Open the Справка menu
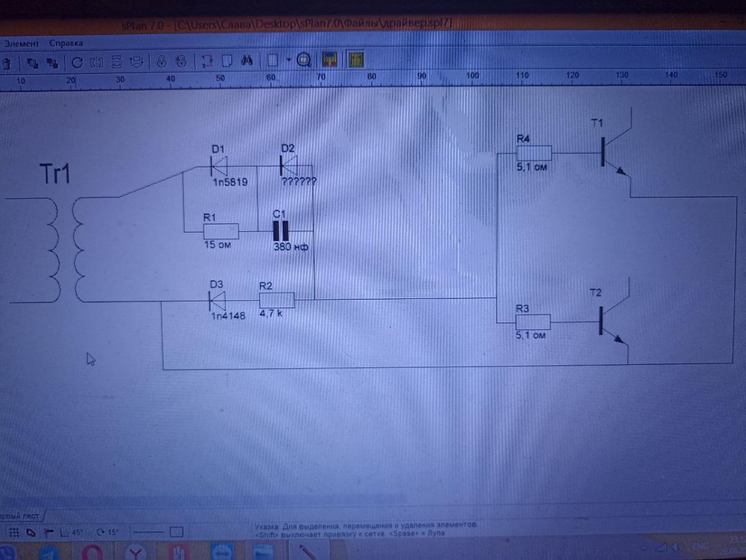The height and width of the screenshot is (560, 746). (65, 44)
